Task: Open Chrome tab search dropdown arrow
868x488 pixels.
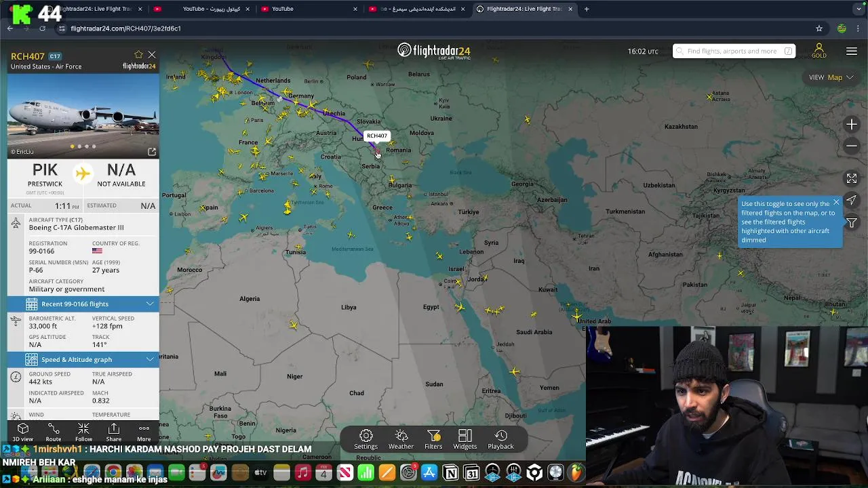Action: click(x=859, y=9)
